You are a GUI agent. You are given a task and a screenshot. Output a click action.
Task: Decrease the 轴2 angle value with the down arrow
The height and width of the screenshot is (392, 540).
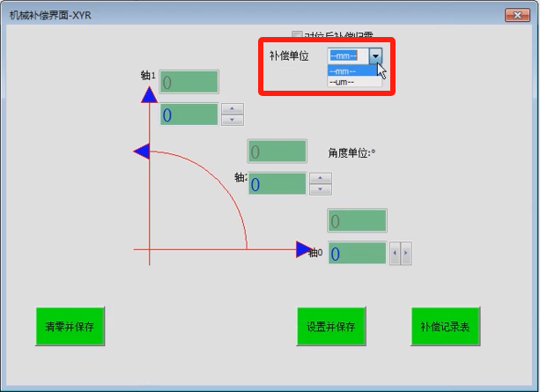[x=320, y=189]
